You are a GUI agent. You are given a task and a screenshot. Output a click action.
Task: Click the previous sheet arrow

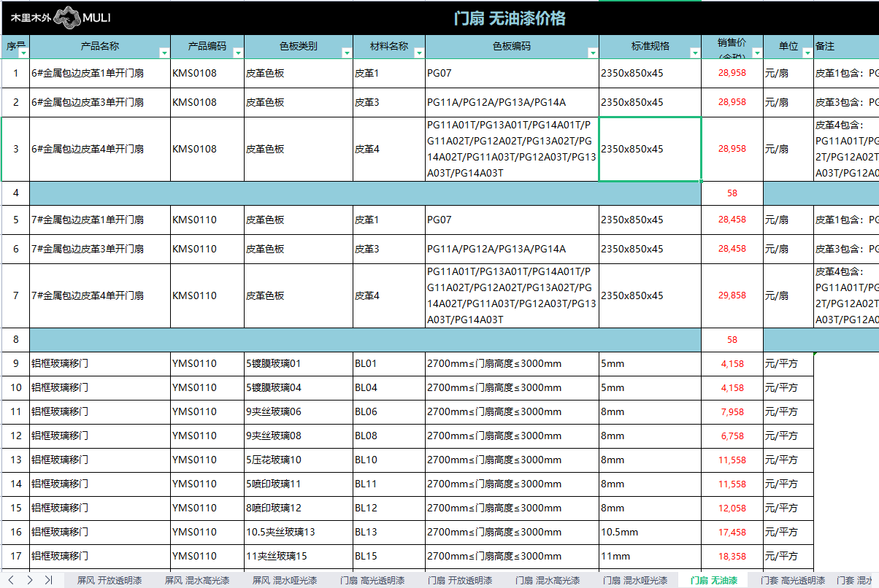coord(11,580)
